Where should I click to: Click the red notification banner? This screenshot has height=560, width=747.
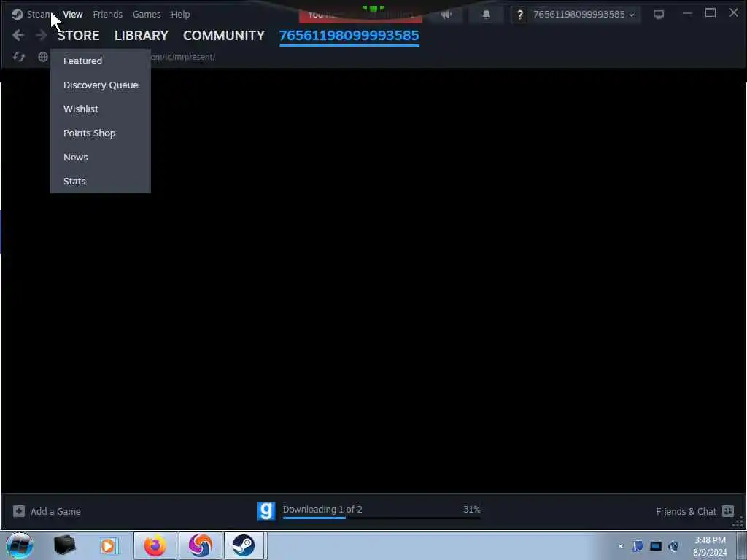360,16
